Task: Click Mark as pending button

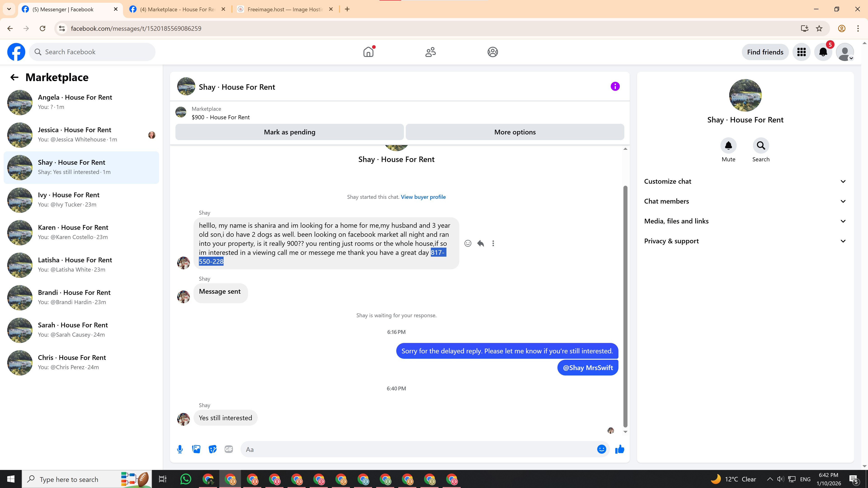Action: click(x=289, y=132)
